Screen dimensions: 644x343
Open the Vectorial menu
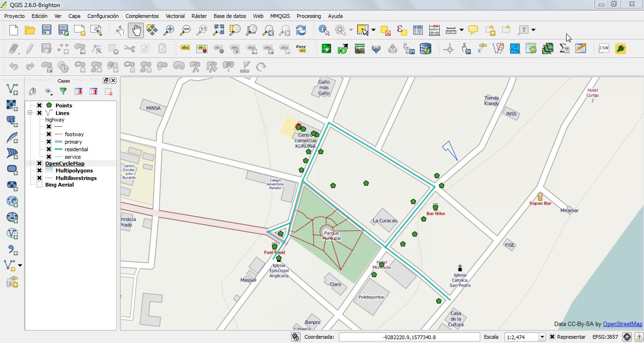coord(175,16)
